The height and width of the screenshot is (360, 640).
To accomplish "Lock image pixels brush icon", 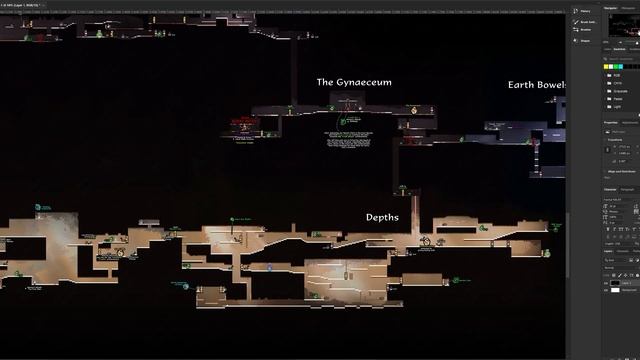I will tap(620, 276).
